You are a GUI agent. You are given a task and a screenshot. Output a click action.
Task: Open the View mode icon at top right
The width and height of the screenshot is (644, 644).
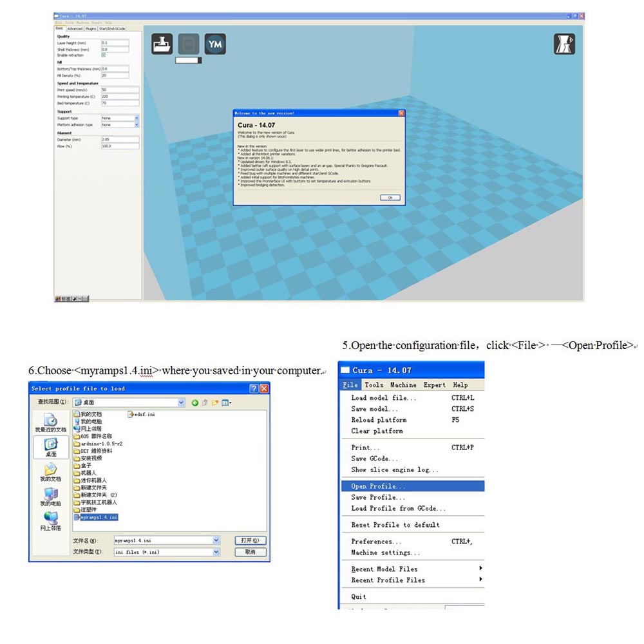tap(564, 44)
